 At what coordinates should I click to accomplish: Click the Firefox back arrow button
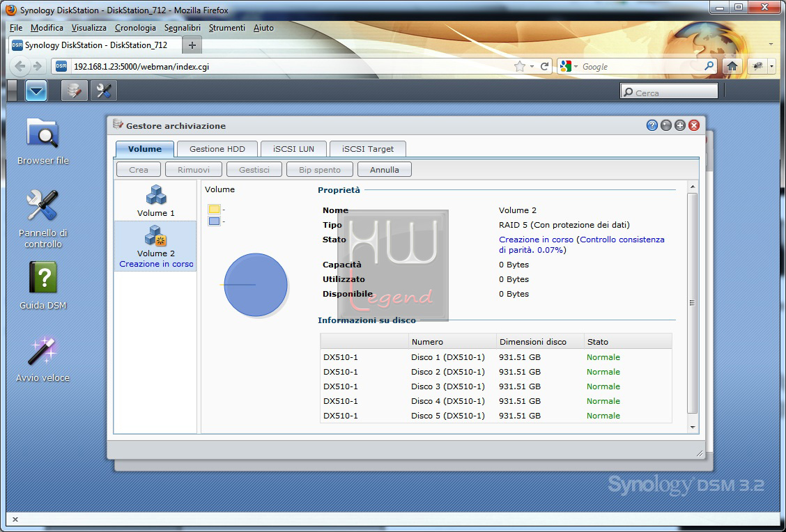20,66
